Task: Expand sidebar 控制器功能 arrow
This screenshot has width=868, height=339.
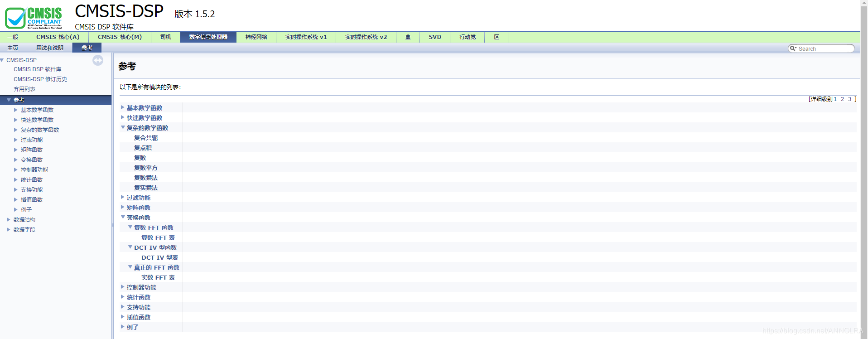Action: pyautogui.click(x=16, y=169)
